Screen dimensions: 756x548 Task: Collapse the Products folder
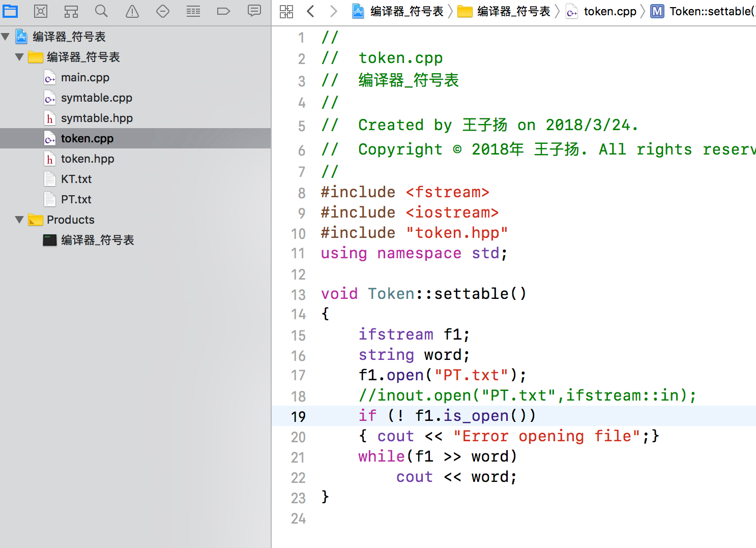coord(19,220)
